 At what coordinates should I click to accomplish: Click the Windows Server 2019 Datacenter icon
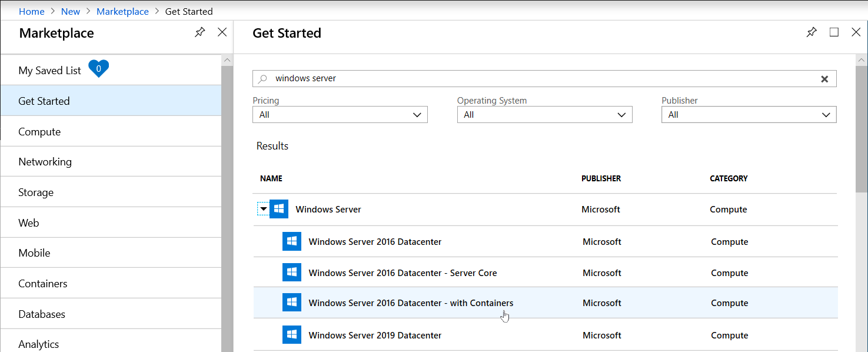pos(292,334)
